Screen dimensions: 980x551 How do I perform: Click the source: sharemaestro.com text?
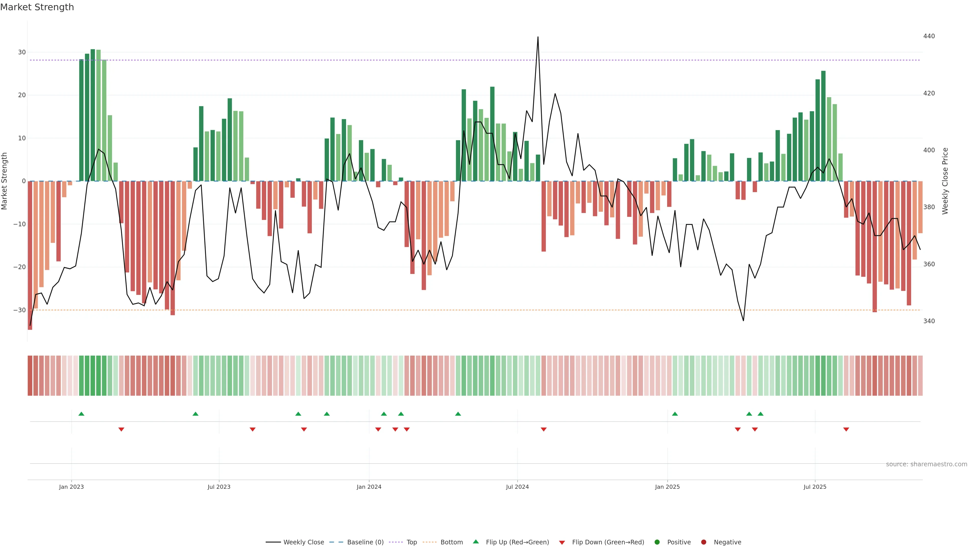pyautogui.click(x=926, y=464)
